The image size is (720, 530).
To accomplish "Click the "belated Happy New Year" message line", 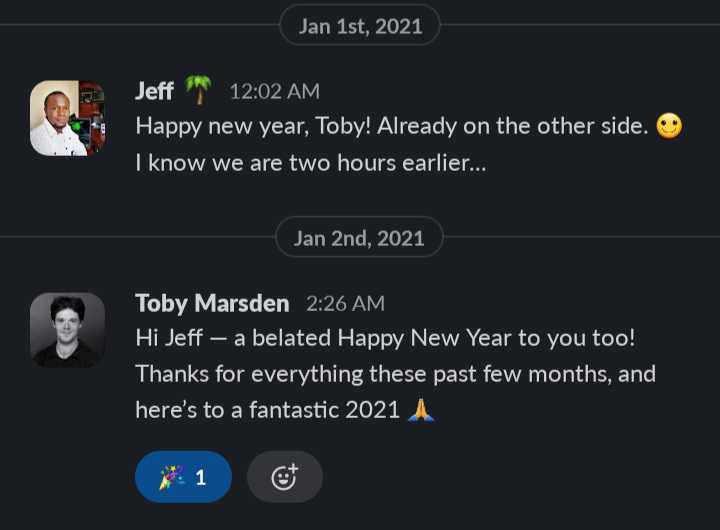I will (x=386, y=338).
